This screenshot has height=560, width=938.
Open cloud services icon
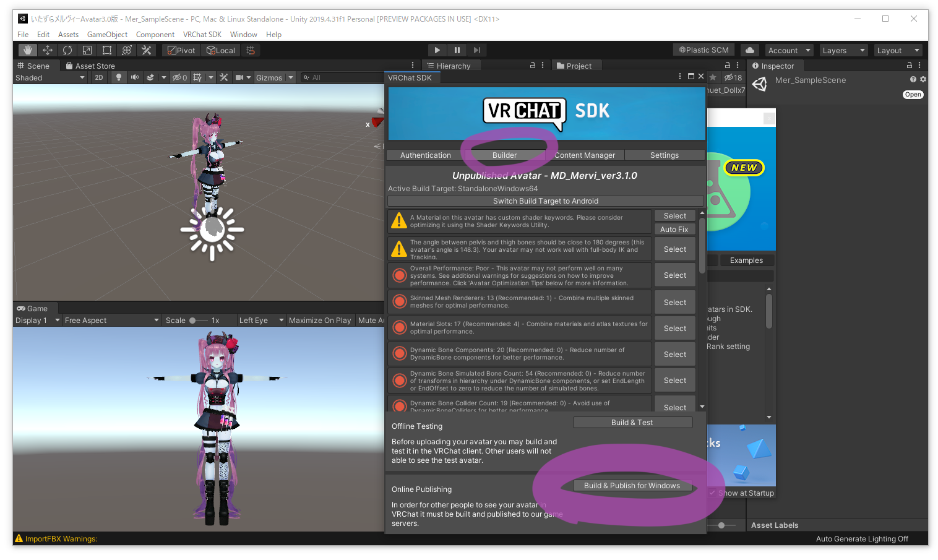(x=750, y=50)
